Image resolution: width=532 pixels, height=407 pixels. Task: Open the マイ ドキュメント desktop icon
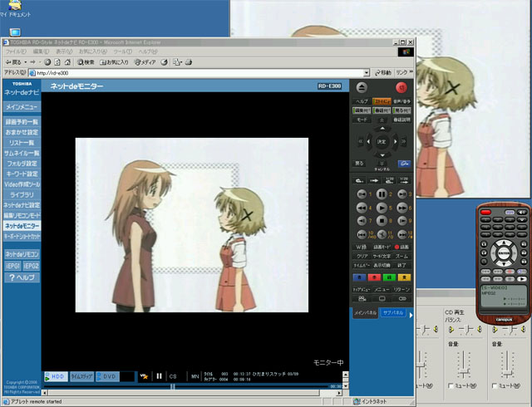(x=15, y=8)
